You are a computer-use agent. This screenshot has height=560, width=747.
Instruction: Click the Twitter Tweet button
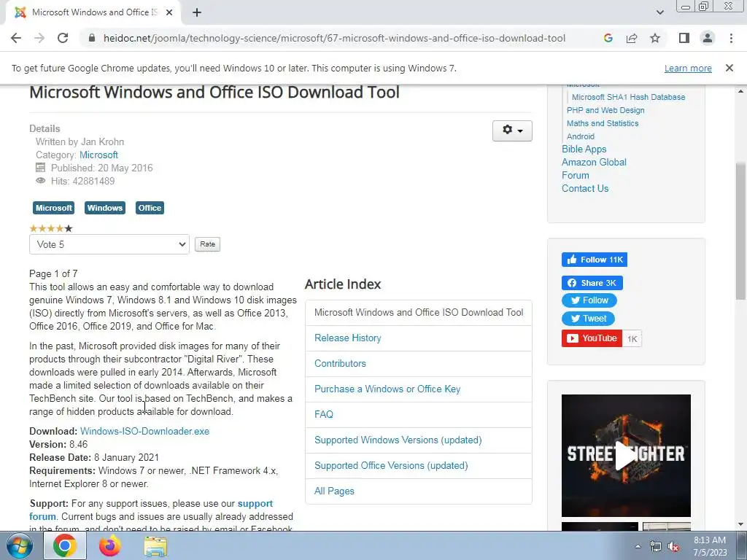click(588, 319)
